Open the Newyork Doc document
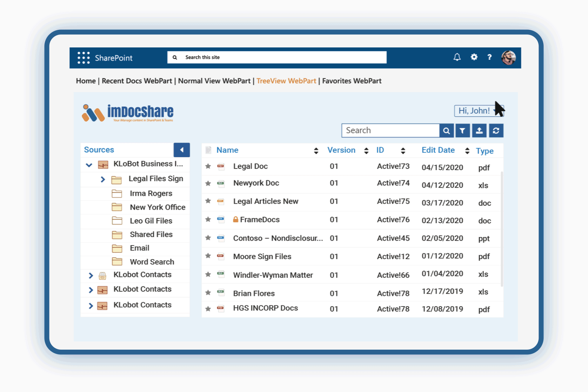The image size is (588, 392). [x=256, y=183]
